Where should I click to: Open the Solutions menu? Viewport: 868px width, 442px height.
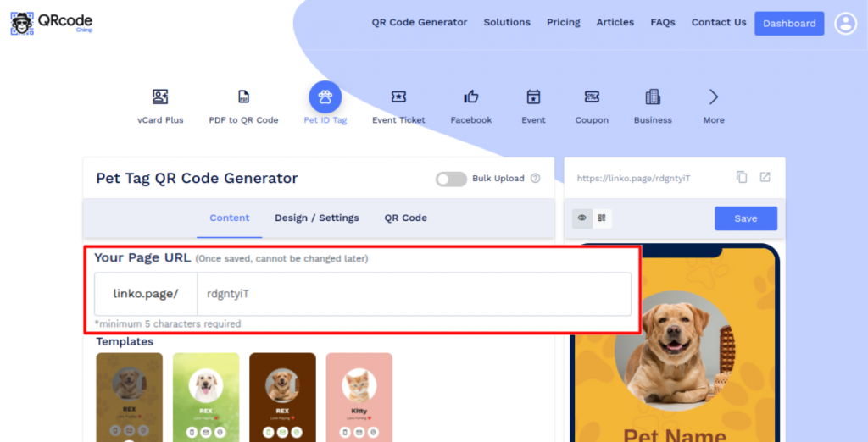point(507,22)
